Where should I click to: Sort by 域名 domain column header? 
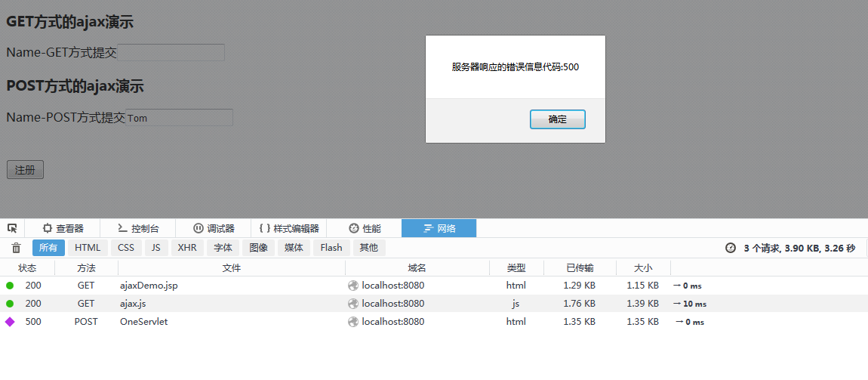417,268
